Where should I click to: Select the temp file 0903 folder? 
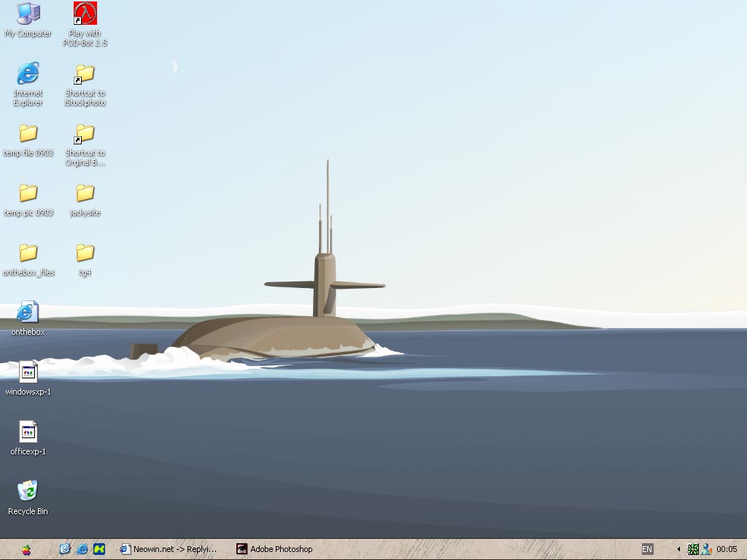pos(28,133)
